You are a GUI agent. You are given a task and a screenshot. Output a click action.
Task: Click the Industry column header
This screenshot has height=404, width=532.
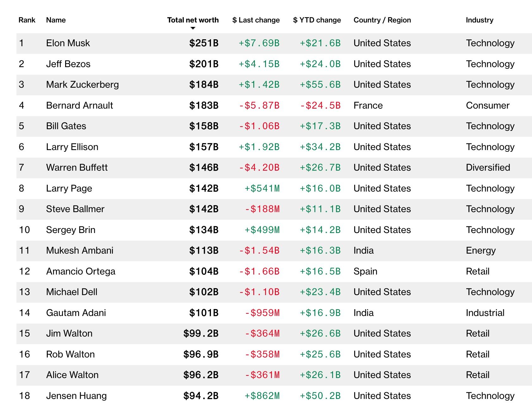click(479, 20)
